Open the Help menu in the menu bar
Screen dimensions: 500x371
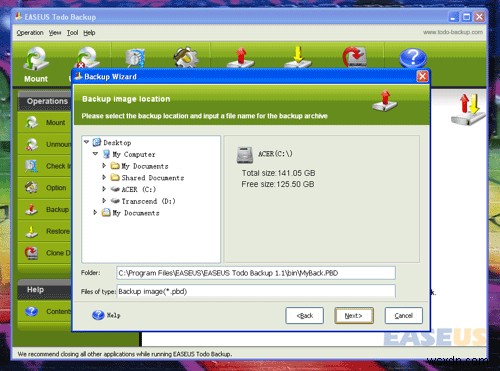pyautogui.click(x=89, y=33)
